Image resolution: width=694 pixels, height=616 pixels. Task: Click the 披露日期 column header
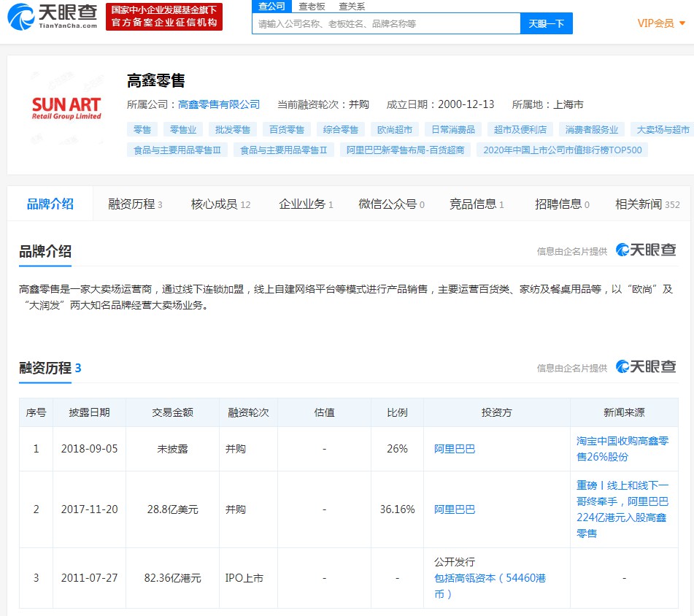(x=90, y=412)
